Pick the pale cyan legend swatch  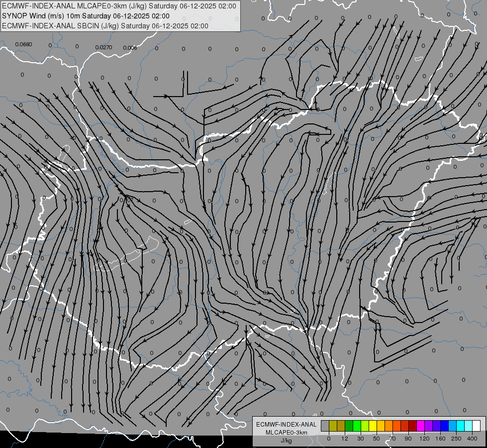[x=469, y=426]
